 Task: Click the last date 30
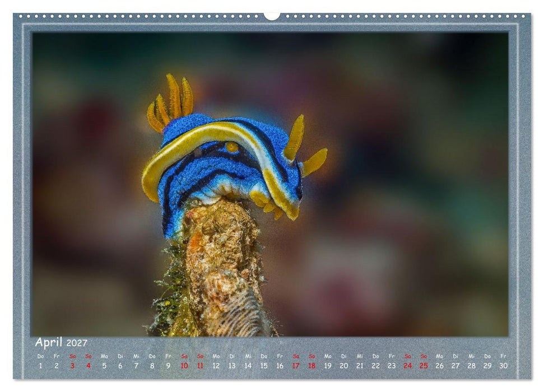pyautogui.click(x=504, y=366)
